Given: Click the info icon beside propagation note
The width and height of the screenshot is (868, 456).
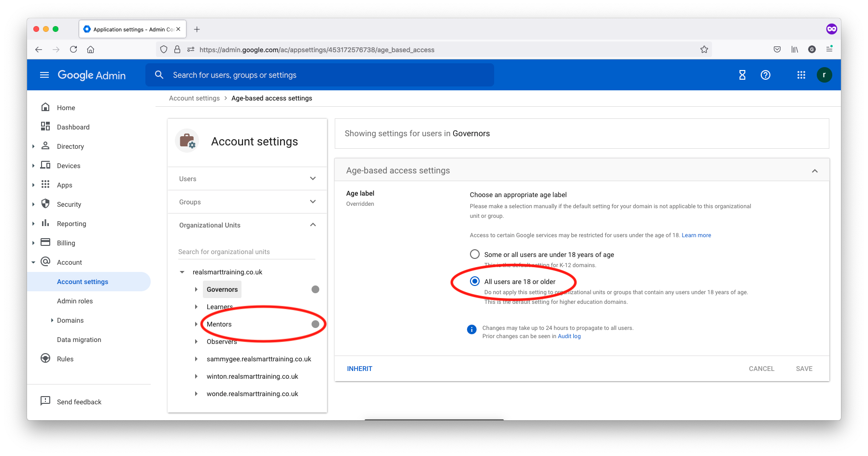Looking at the screenshot, I should 472,329.
